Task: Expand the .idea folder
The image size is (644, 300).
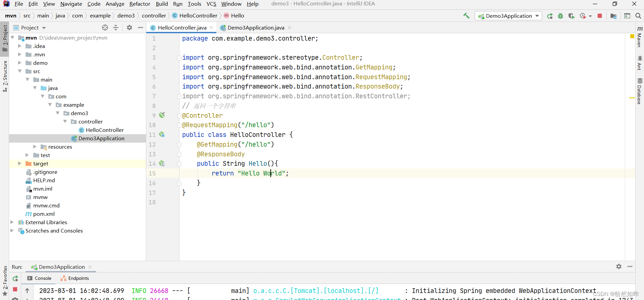Action: point(19,46)
